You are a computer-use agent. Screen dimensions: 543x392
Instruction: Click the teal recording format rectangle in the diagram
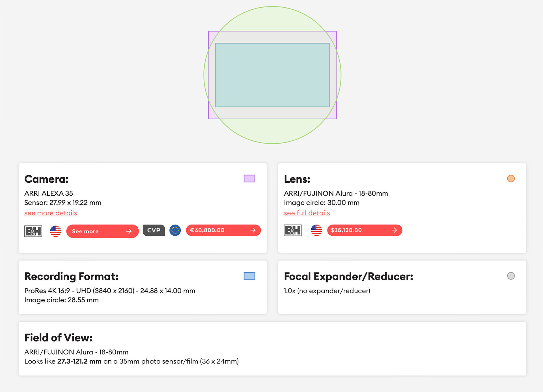coord(272,75)
